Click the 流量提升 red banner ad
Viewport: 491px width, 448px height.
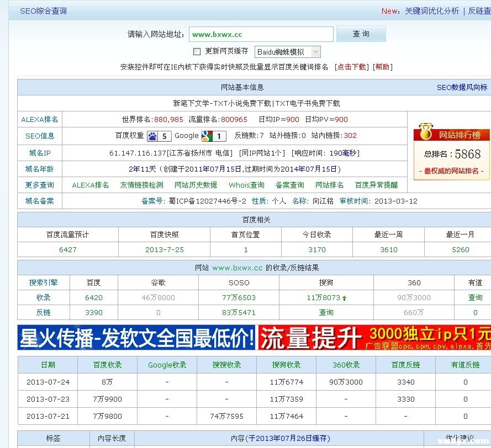pos(374,338)
